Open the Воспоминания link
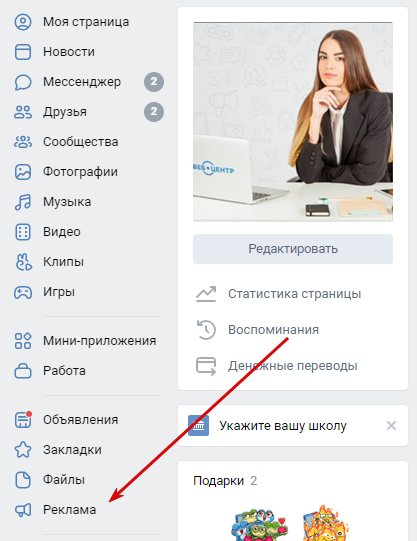This screenshot has height=541, width=417. [x=273, y=329]
